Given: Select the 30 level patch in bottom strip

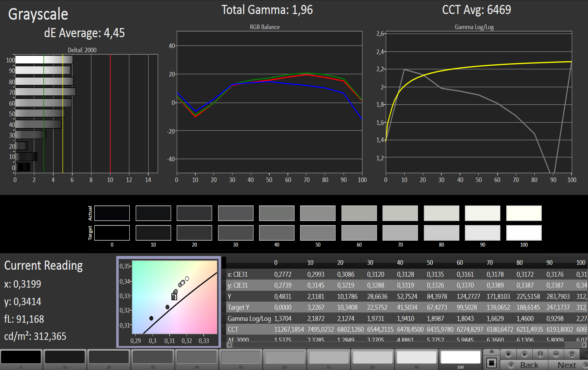Looking at the screenshot, I should pyautogui.click(x=153, y=358).
